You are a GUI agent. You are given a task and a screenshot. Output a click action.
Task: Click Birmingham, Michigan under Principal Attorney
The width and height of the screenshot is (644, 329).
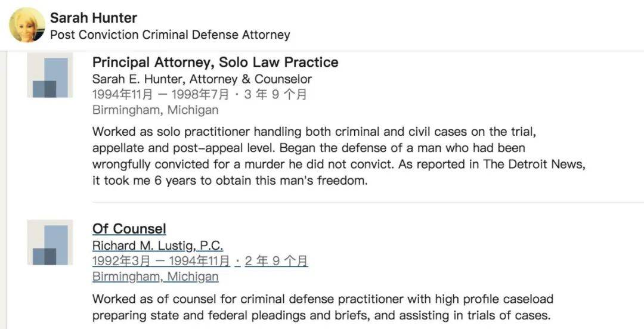tap(155, 110)
